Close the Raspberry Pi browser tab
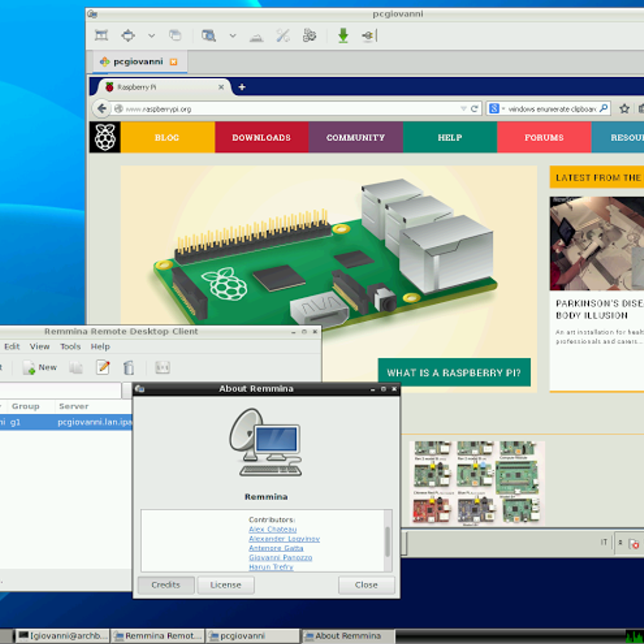The width and height of the screenshot is (644, 644). [221, 87]
